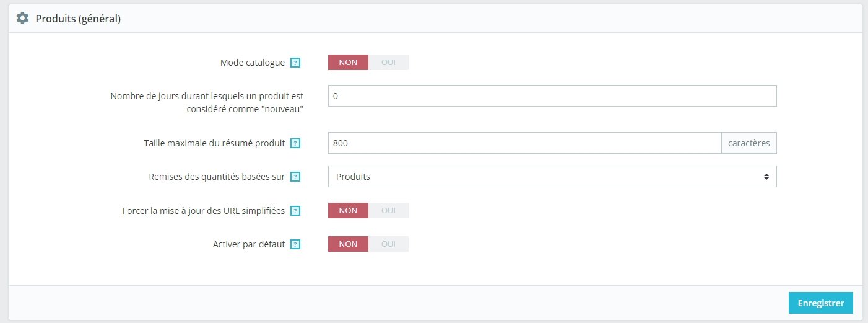Select NON for forced simplified URL update

pyautogui.click(x=348, y=211)
